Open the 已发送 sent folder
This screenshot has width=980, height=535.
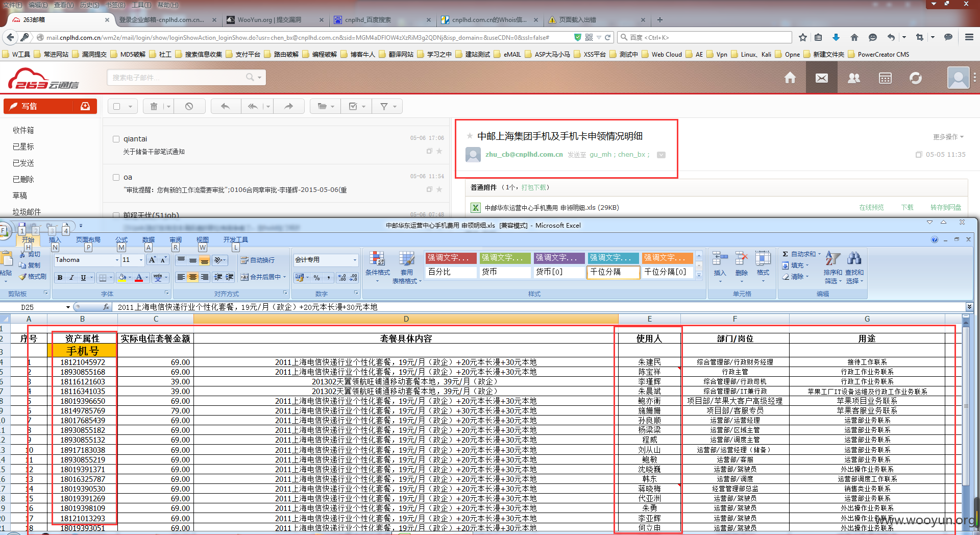[x=23, y=163]
